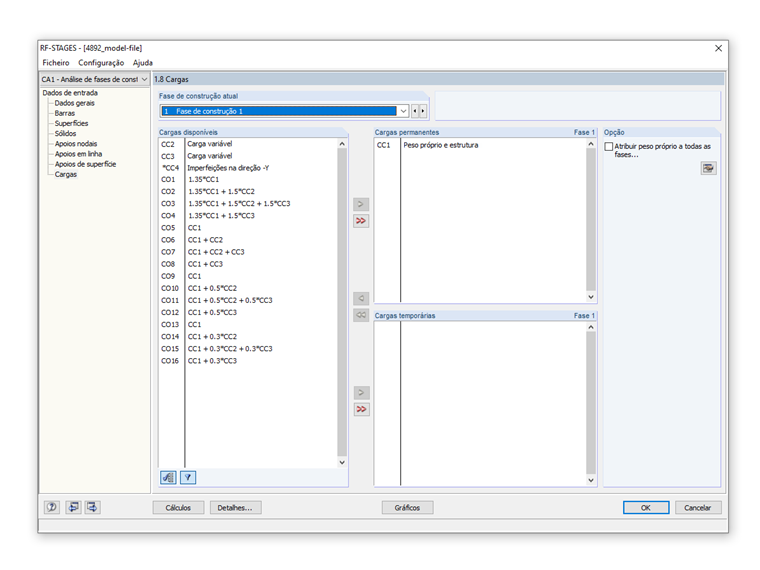760x570 pixels.
Task: Select CO13 CC1 row
Action: pyautogui.click(x=248, y=324)
